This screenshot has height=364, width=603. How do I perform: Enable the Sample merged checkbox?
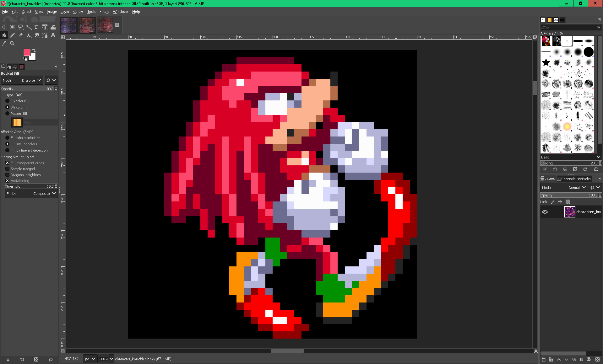point(7,169)
